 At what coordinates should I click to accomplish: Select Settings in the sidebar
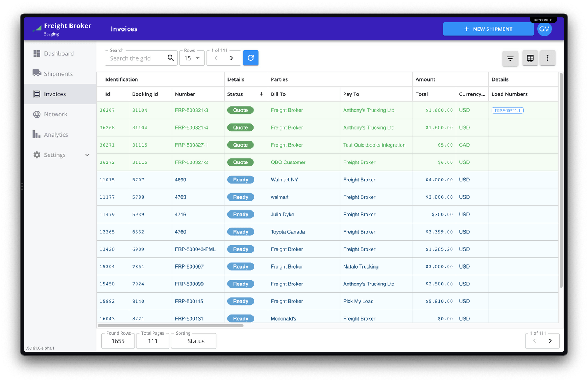pyautogui.click(x=54, y=155)
